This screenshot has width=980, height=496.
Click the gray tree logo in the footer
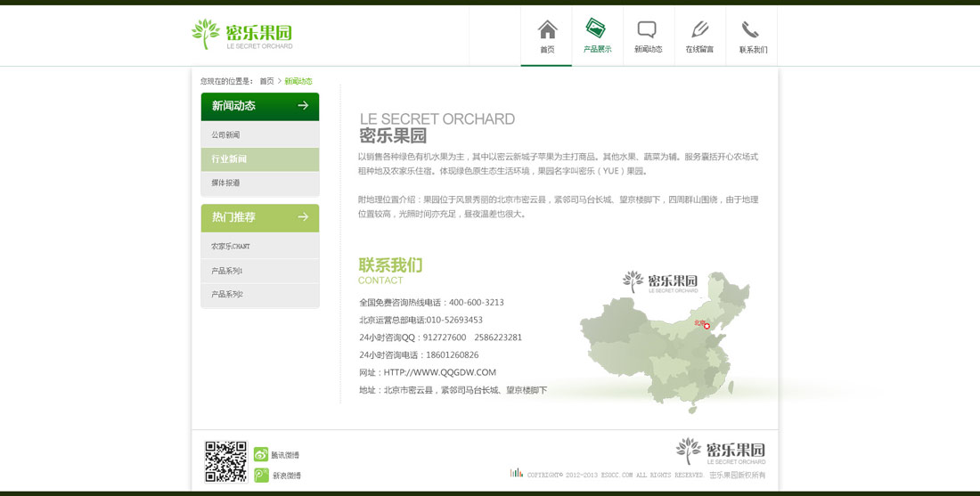coord(689,451)
